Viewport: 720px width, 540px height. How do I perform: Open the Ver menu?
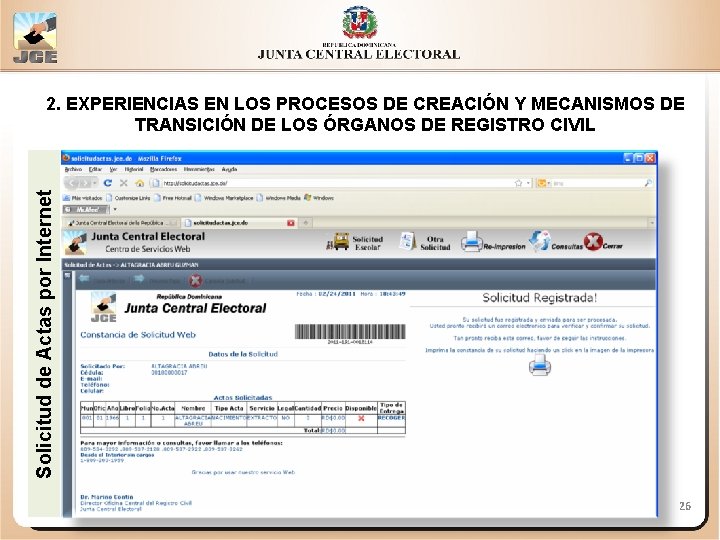click(x=113, y=169)
